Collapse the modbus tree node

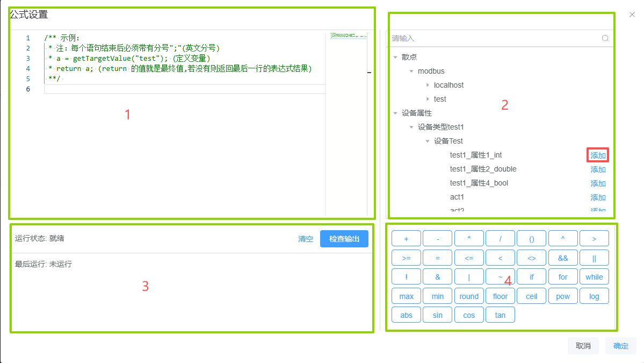[411, 71]
